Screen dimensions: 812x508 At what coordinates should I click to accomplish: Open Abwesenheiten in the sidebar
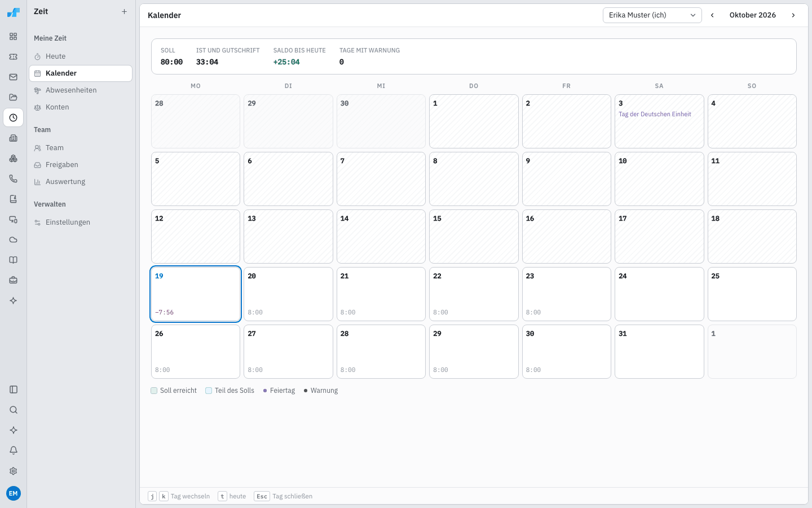pos(81,90)
